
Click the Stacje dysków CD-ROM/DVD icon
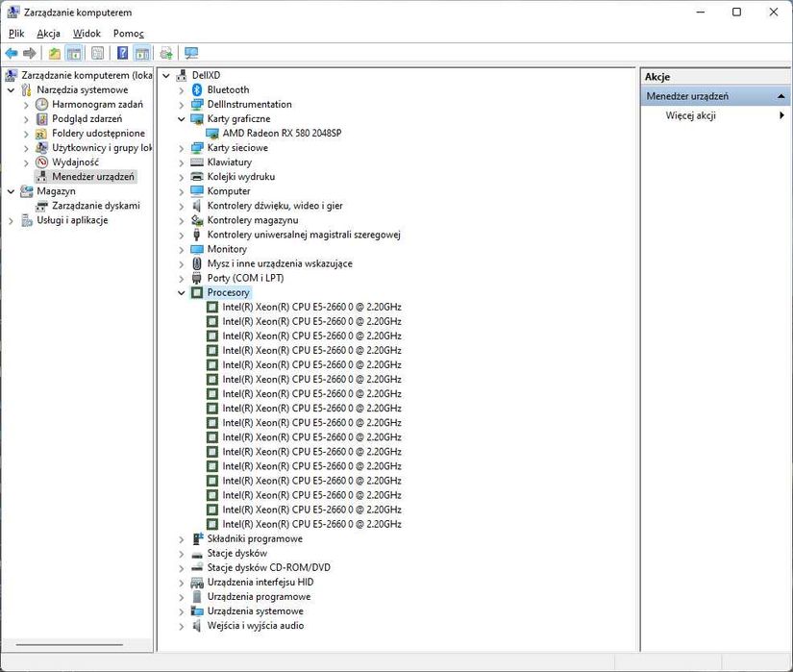click(x=197, y=568)
